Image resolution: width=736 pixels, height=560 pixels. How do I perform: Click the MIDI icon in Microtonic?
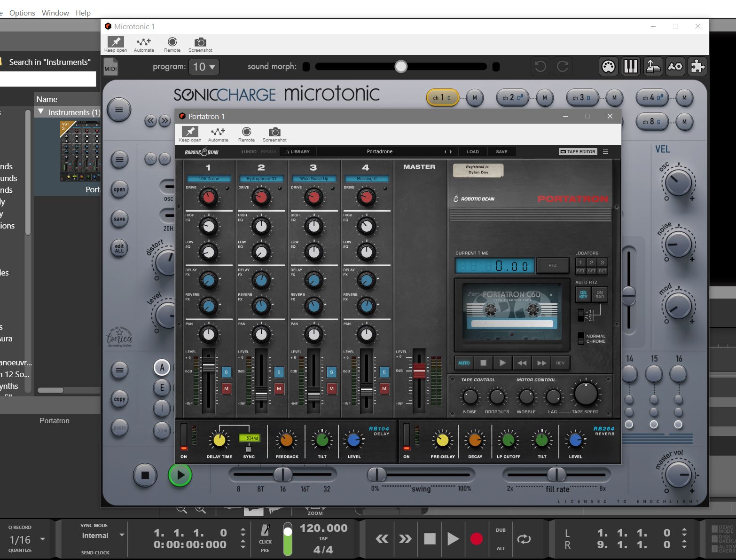110,67
